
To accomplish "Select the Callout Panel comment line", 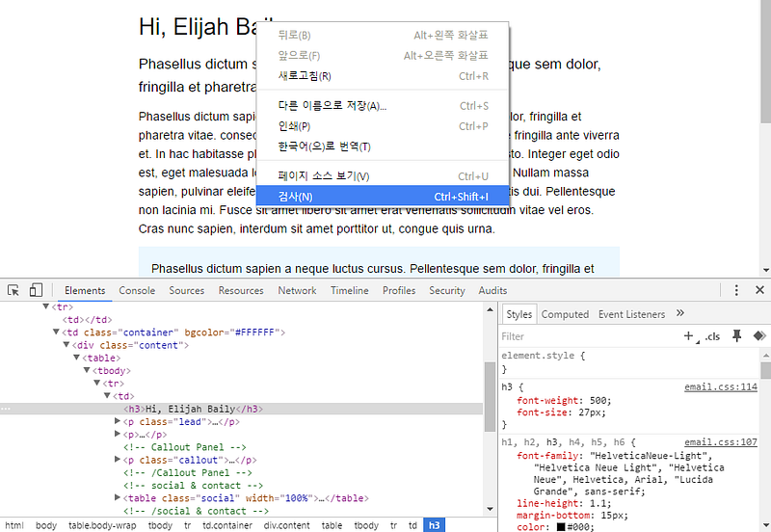I will (x=185, y=447).
